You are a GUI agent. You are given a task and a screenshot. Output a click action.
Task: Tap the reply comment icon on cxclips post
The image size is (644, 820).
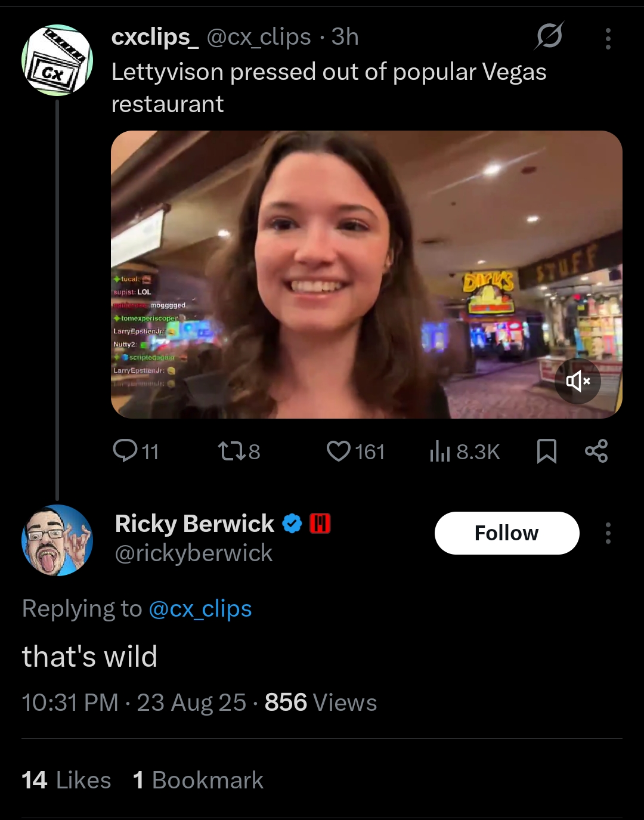tap(126, 451)
